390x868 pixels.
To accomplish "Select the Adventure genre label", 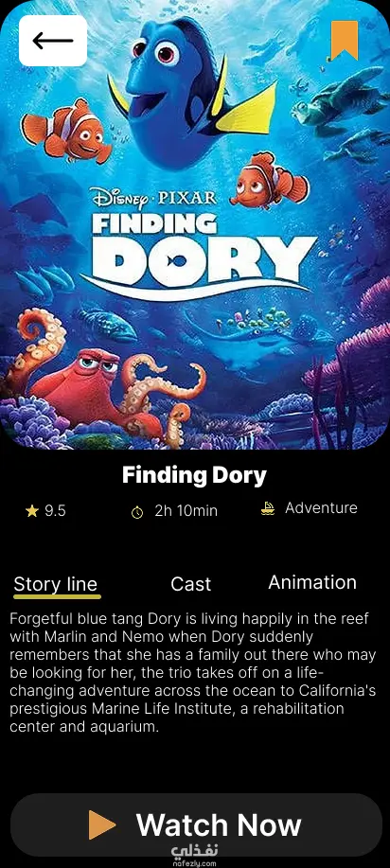I will 321,508.
